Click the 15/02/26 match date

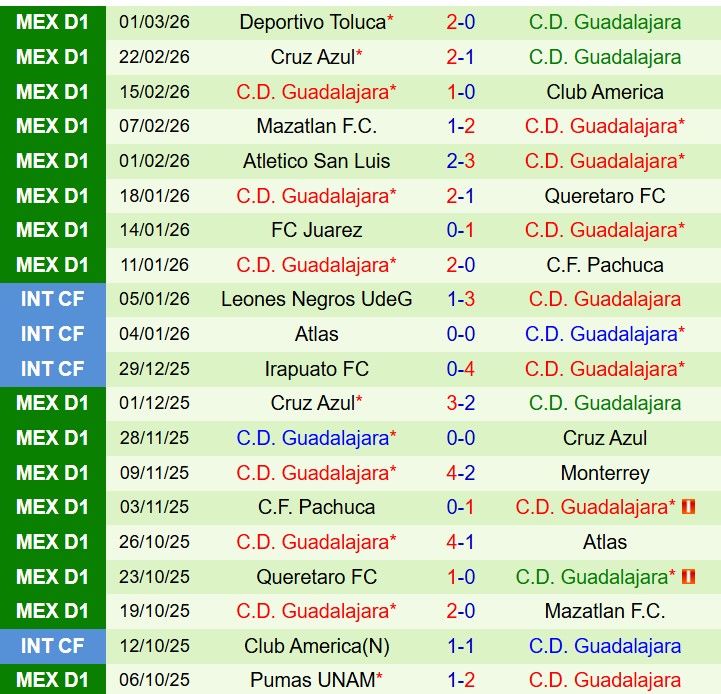click(154, 92)
